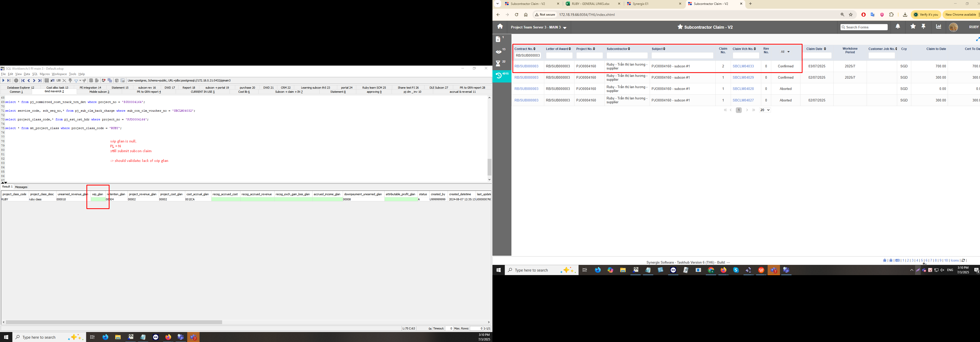This screenshot has width=980, height=342.
Task: Open the Messages tab in results panel
Action: 21,187
